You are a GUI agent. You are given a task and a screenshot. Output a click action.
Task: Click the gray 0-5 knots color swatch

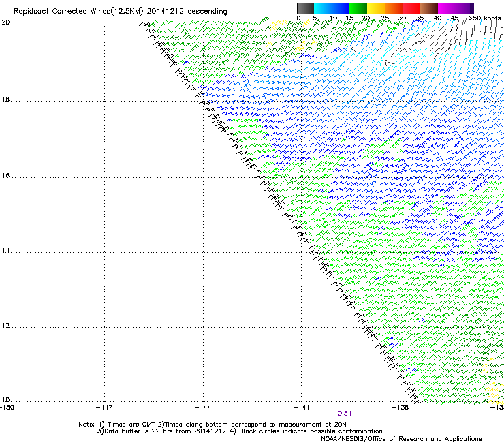pos(305,8)
